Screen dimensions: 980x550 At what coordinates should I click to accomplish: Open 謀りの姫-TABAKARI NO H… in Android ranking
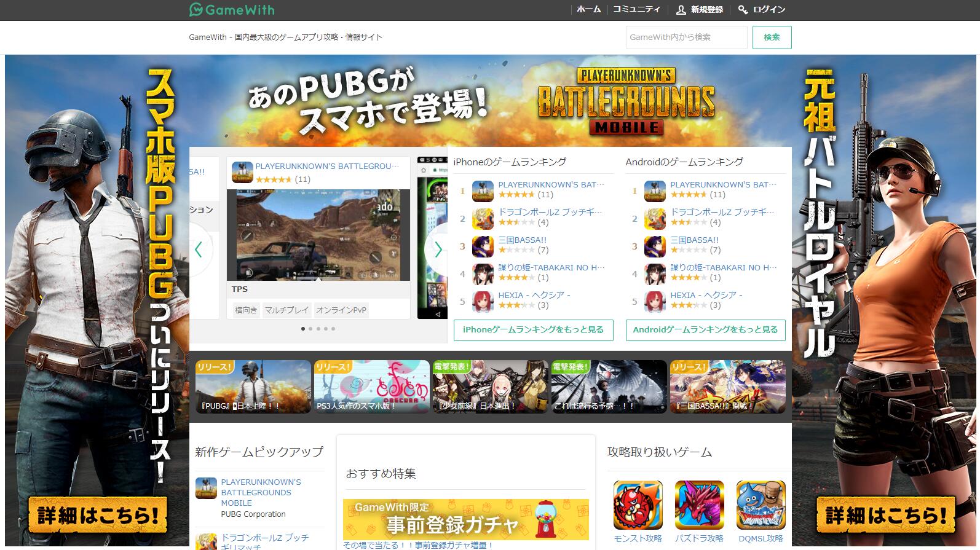724,267
